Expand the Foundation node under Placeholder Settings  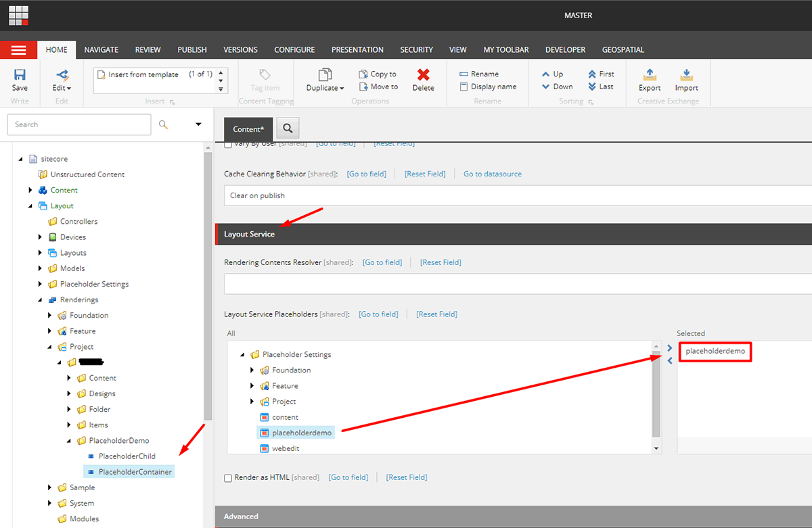[x=252, y=370]
